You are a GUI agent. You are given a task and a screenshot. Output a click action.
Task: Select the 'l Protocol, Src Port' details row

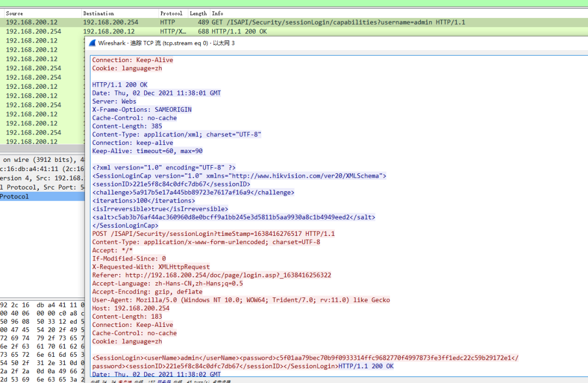42,187
